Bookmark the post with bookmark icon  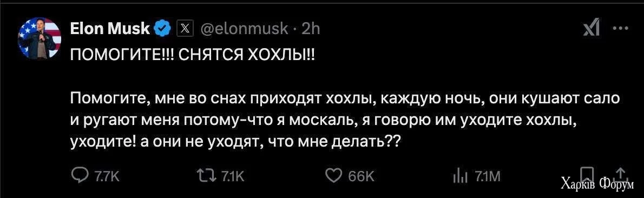[587, 174]
